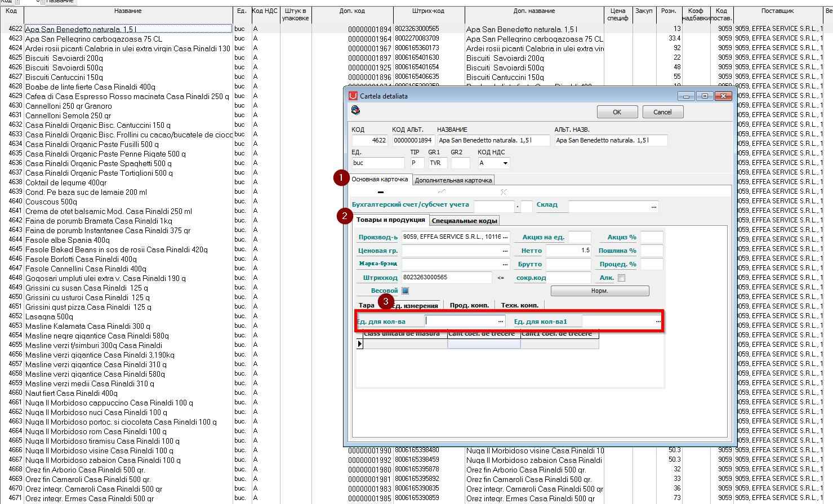This screenshot has height=504, width=833.
Task: Open the Производ-ь lookup ellipsis
Action: [505, 237]
